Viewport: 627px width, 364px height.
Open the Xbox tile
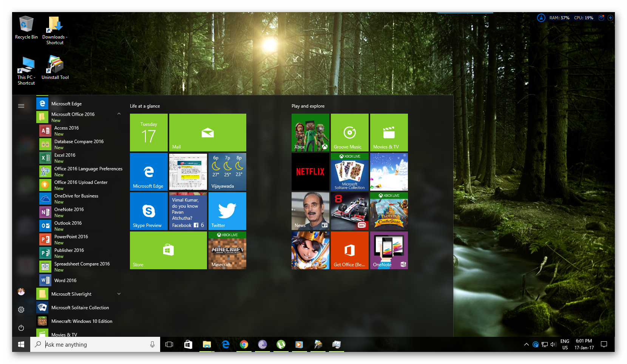click(310, 133)
